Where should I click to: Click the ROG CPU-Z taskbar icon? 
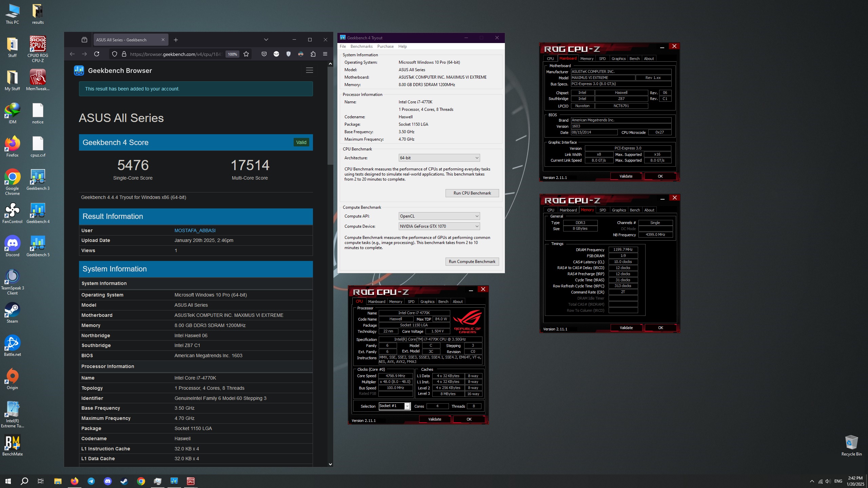tap(191, 481)
